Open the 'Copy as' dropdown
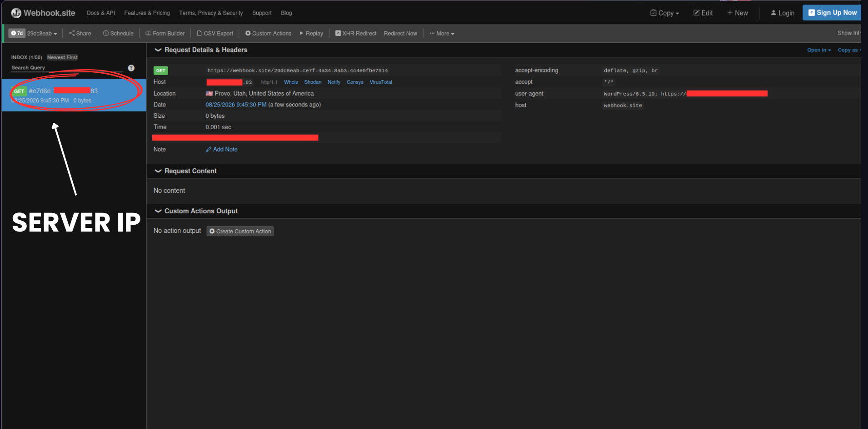The image size is (868, 429). (849, 50)
